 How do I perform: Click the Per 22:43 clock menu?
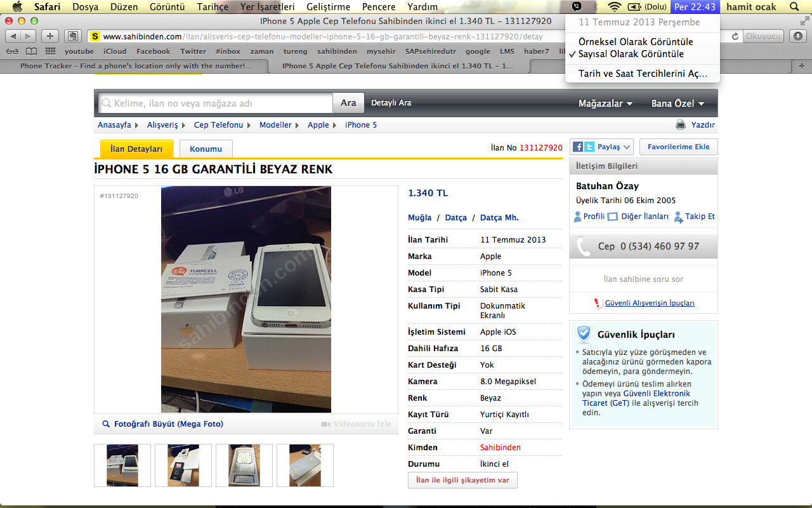click(695, 7)
